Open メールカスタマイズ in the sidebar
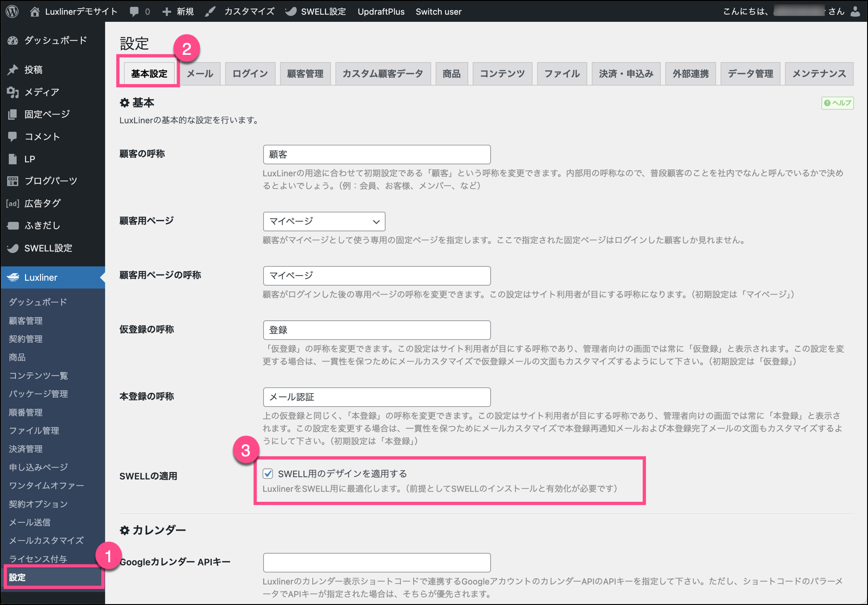This screenshot has height=605, width=868. 46,540
